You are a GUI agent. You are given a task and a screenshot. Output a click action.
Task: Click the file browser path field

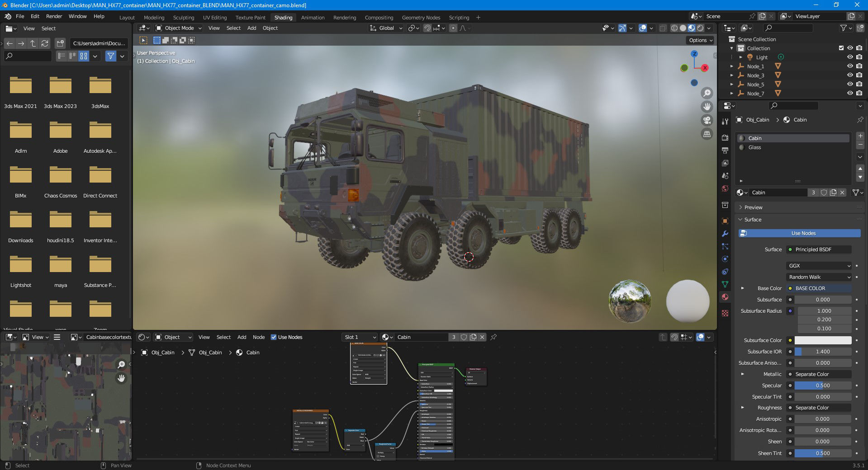point(98,43)
